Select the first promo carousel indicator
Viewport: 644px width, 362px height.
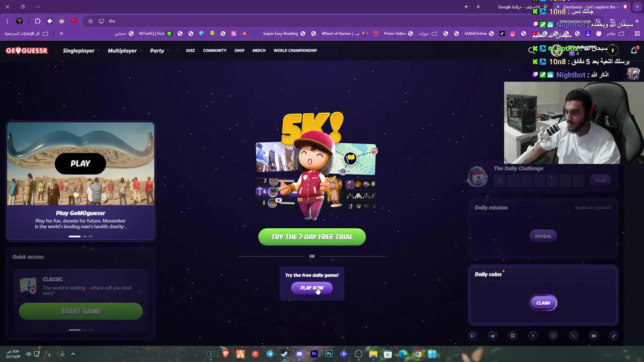[x=74, y=236]
